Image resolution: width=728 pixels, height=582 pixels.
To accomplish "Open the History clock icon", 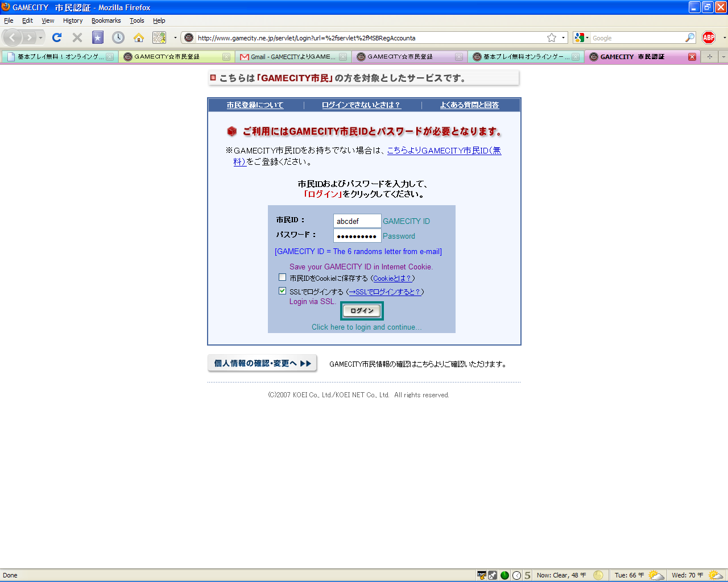I will (x=118, y=38).
